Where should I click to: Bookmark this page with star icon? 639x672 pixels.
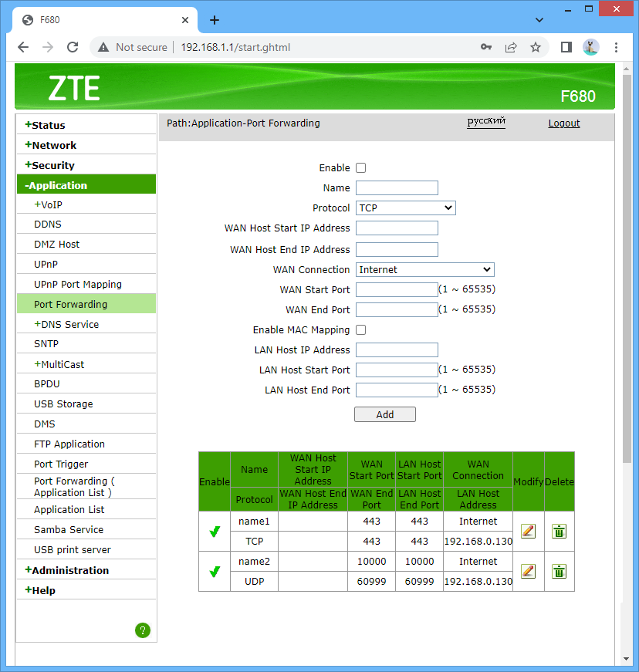pyautogui.click(x=536, y=47)
